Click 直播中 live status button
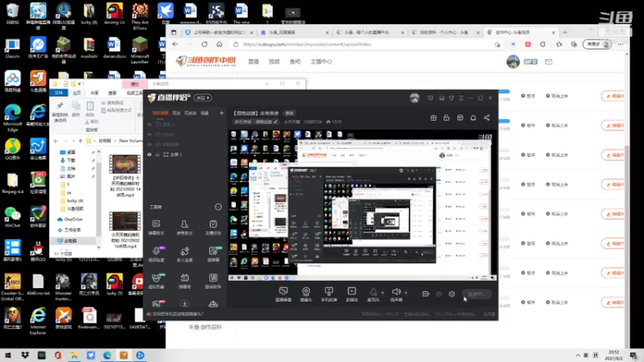 (x=477, y=294)
